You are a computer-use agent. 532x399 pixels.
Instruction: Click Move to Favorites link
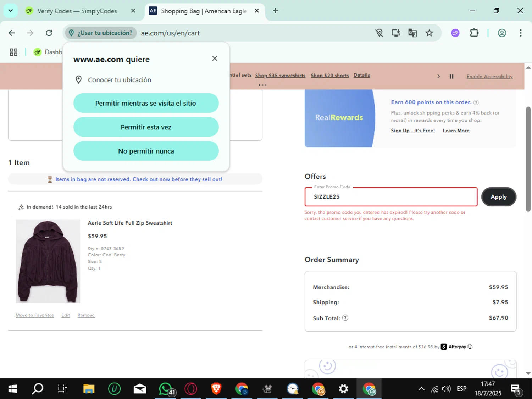(x=35, y=315)
